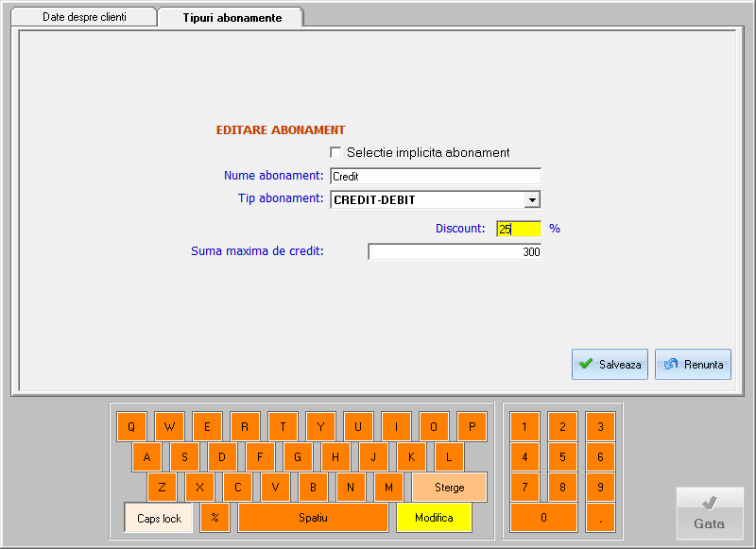
Task: Tap the F key on keyboard
Action: [260, 457]
